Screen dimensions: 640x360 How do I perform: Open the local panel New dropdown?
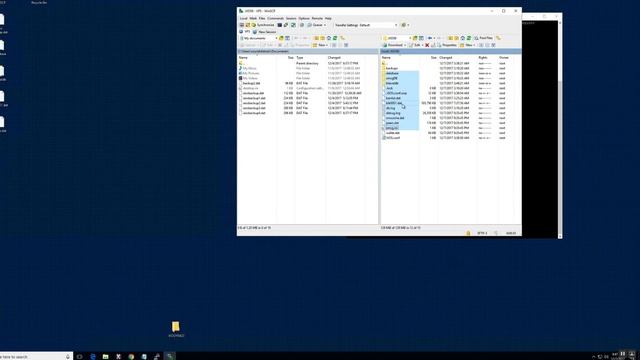click(320, 45)
